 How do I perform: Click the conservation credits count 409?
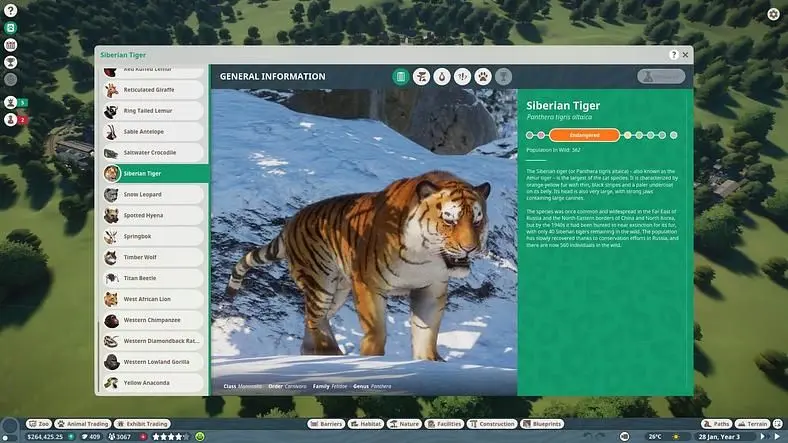point(94,437)
